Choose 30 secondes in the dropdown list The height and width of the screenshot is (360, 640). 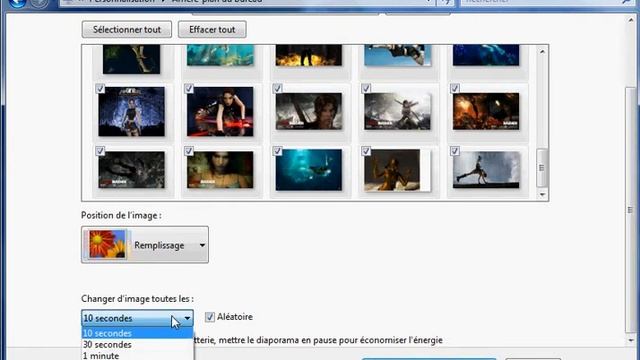137,344
